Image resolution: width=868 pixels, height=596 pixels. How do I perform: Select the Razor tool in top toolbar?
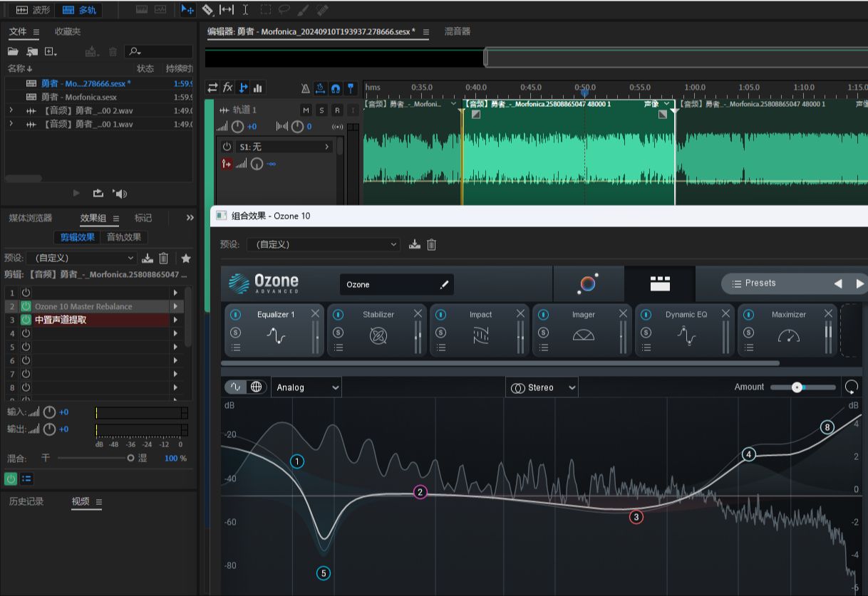tap(207, 10)
